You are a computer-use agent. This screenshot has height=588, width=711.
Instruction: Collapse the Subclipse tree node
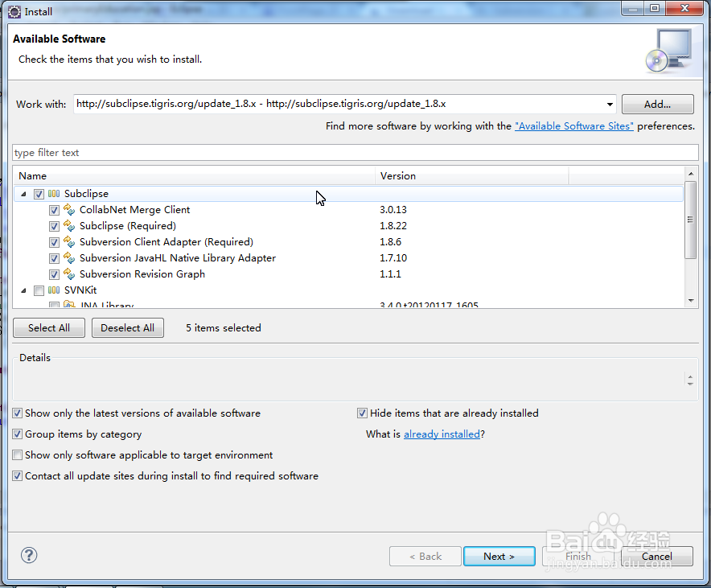pyautogui.click(x=23, y=194)
